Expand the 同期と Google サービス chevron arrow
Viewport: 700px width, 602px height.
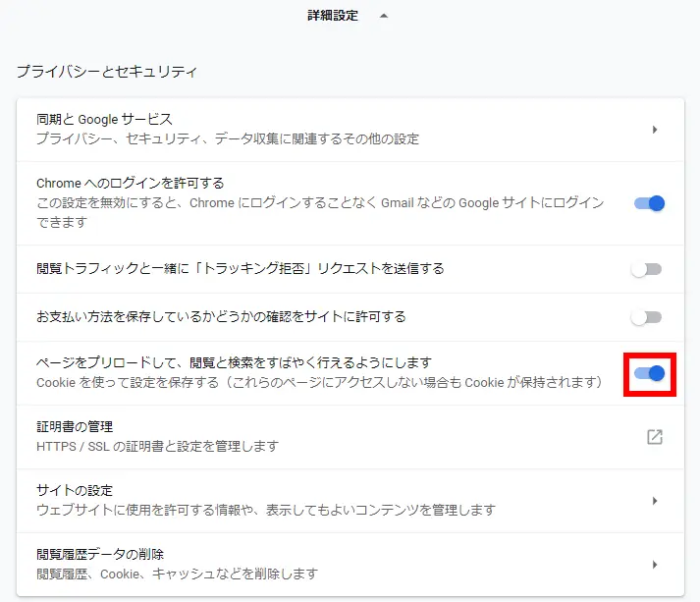(x=655, y=130)
